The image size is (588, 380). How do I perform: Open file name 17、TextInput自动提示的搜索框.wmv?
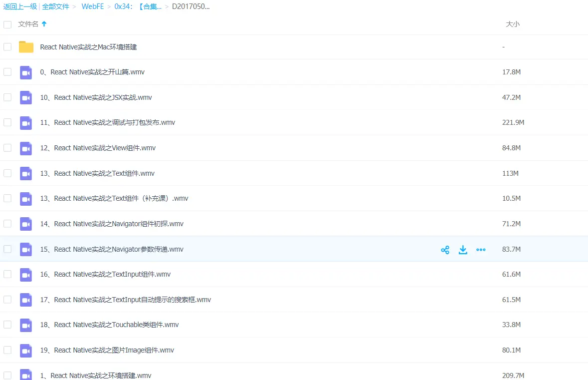click(126, 300)
